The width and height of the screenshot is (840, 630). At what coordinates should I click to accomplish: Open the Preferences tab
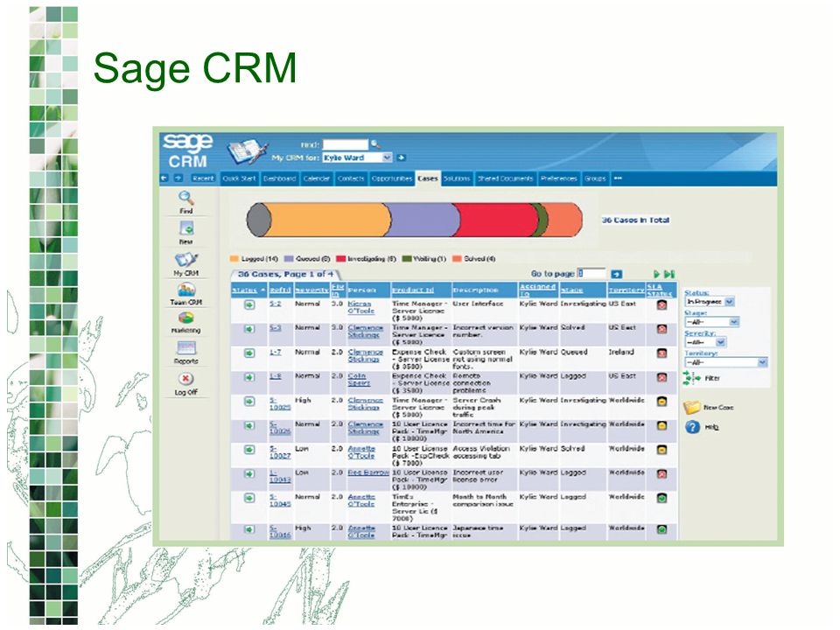[558, 178]
